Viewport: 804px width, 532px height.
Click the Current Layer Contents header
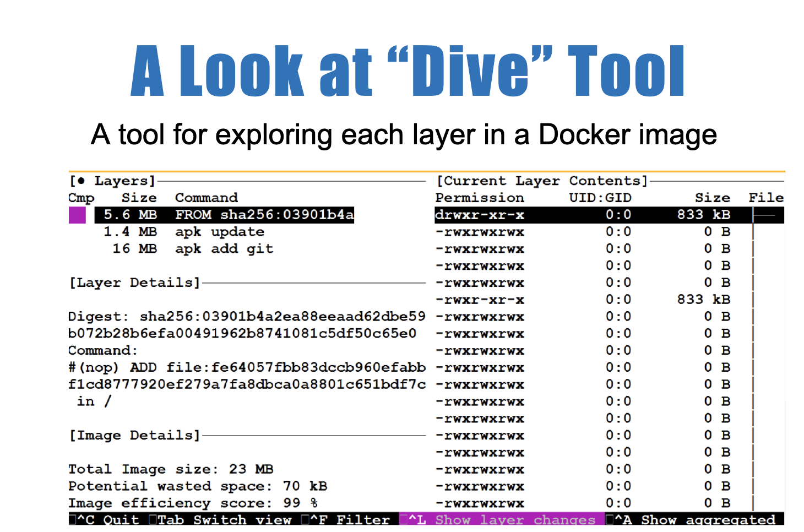542,181
